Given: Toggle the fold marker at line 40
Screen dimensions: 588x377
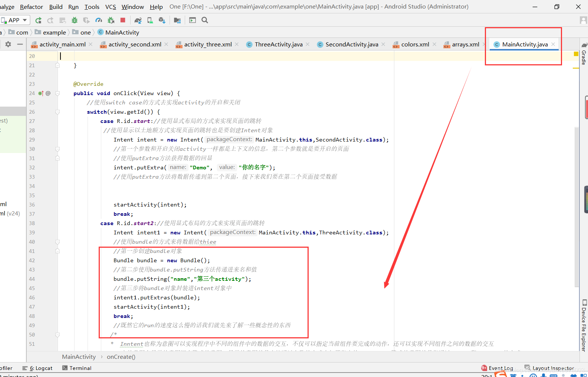Looking at the screenshot, I should pos(58,242).
